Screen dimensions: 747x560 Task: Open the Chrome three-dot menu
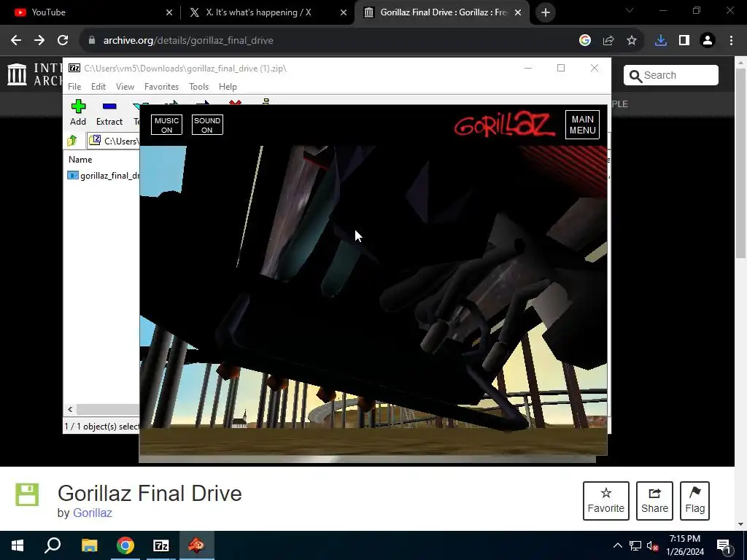point(731,41)
